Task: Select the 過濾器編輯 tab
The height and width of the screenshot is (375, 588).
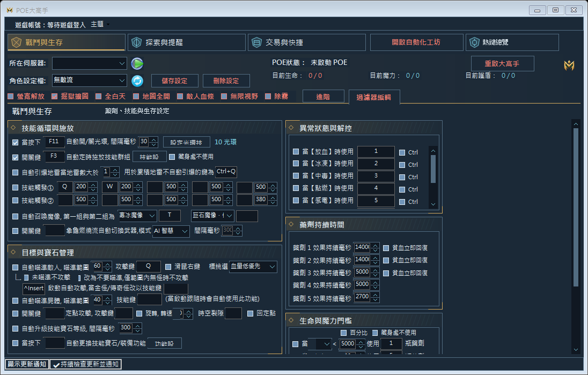Action: pyautogui.click(x=374, y=97)
